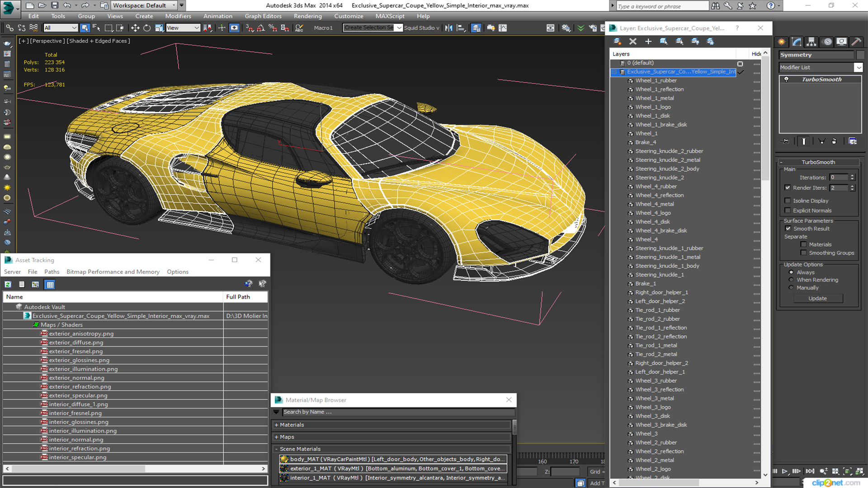Enable Isoline Display checkbox

(788, 201)
